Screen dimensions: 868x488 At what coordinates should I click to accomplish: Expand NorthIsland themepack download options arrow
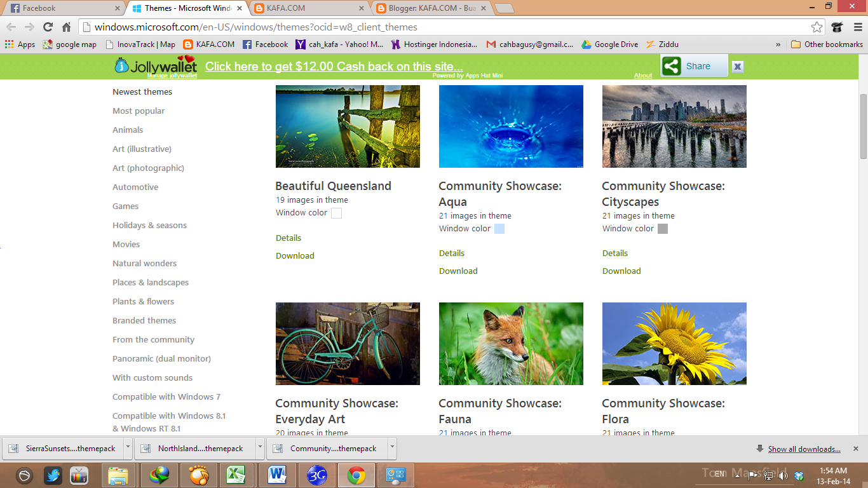260,448
